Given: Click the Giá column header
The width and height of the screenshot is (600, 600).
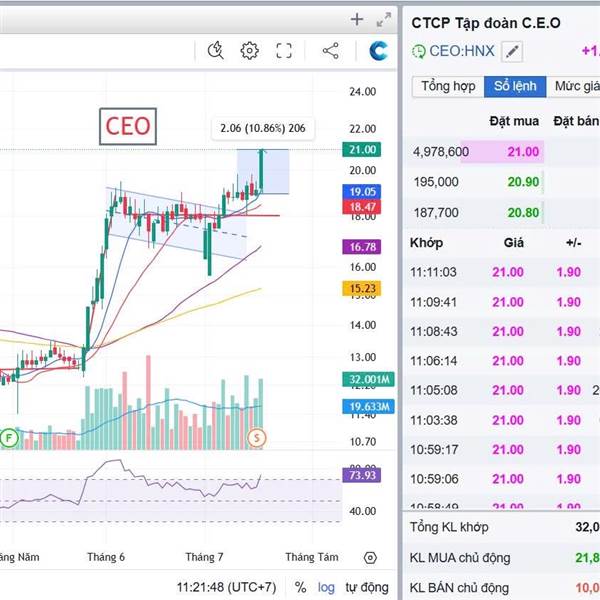Looking at the screenshot, I should 514,243.
